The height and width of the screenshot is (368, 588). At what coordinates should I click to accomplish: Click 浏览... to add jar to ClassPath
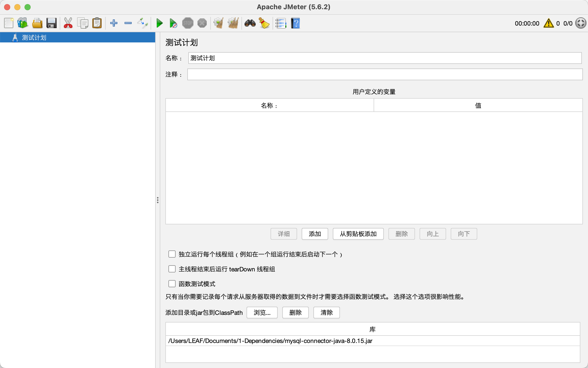click(x=262, y=313)
